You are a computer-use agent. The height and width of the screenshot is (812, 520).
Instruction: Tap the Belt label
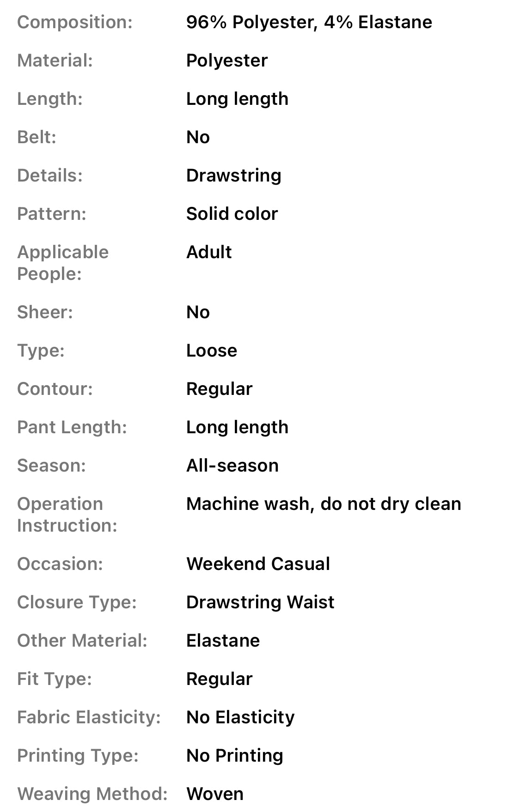point(37,137)
